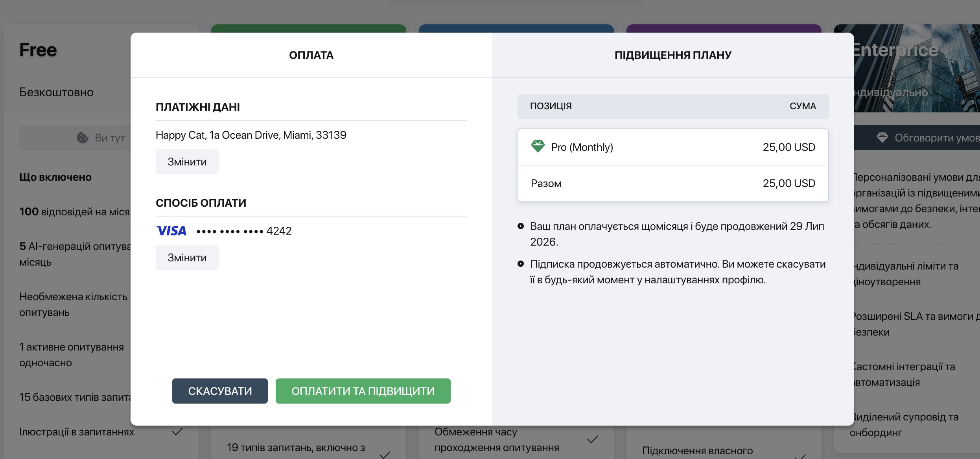The height and width of the screenshot is (459, 980).
Task: Confirm with ОПЛАТИТИ ТА ПІДВИЩИТИ
Action: 363,391
